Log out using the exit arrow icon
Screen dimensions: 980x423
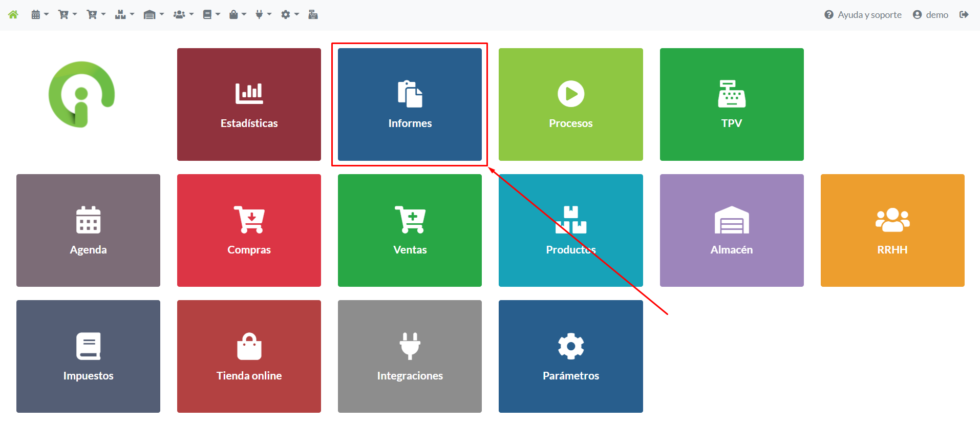pyautogui.click(x=964, y=15)
